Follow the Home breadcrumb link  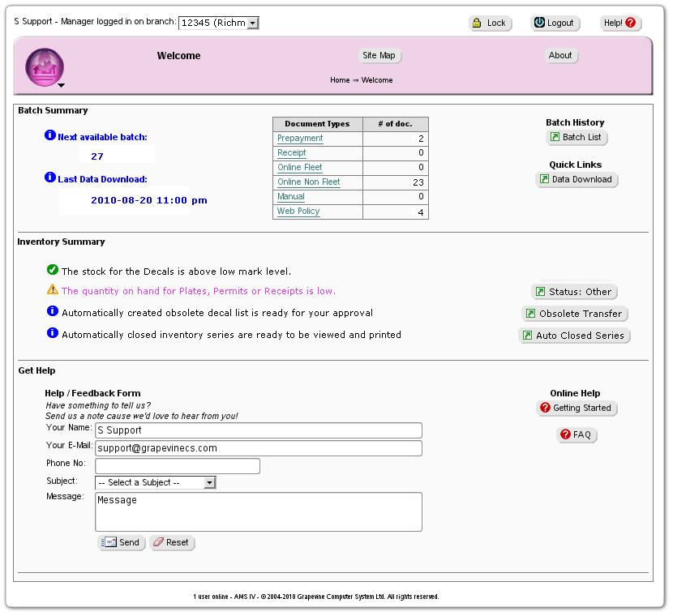340,80
